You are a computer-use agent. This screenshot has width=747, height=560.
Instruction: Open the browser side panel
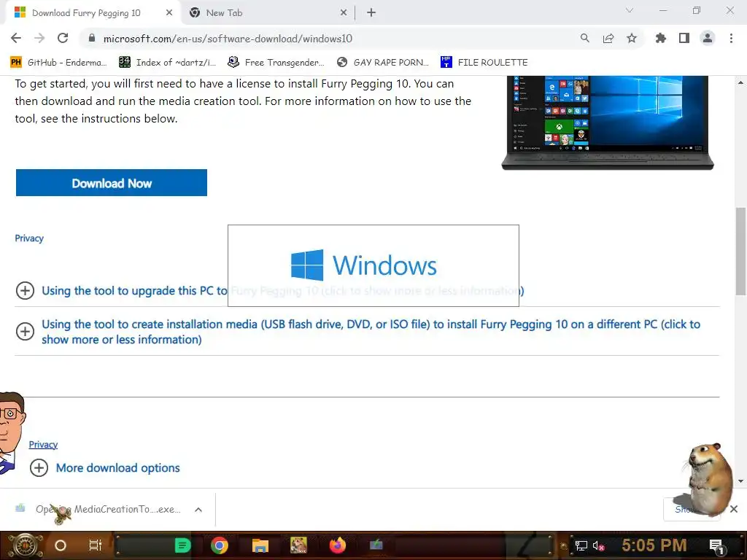coord(684,38)
